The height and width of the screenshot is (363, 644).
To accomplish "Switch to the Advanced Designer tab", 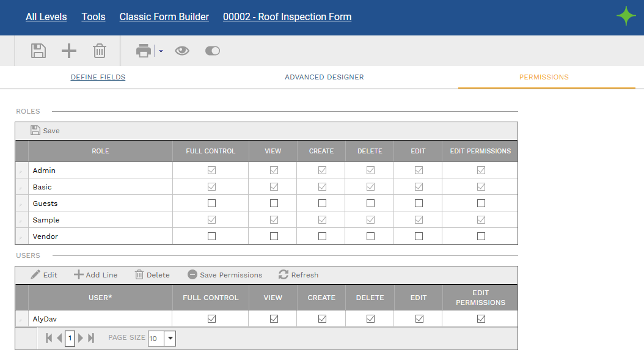I will 324,77.
